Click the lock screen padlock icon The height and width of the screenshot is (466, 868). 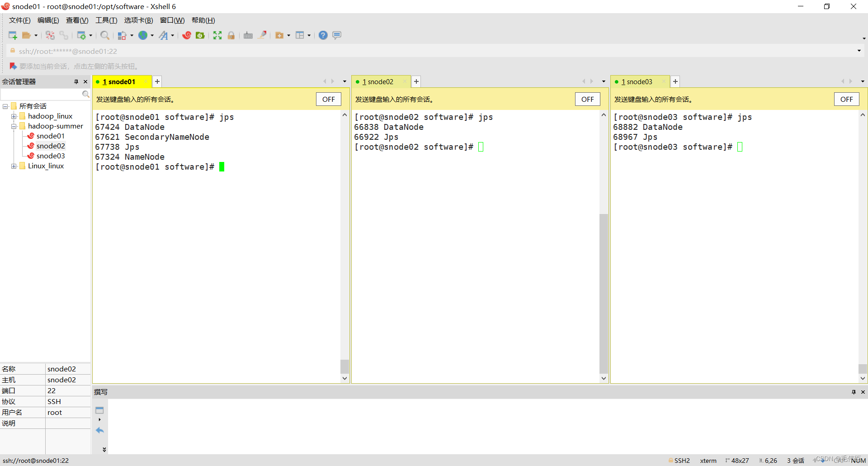[x=231, y=35]
